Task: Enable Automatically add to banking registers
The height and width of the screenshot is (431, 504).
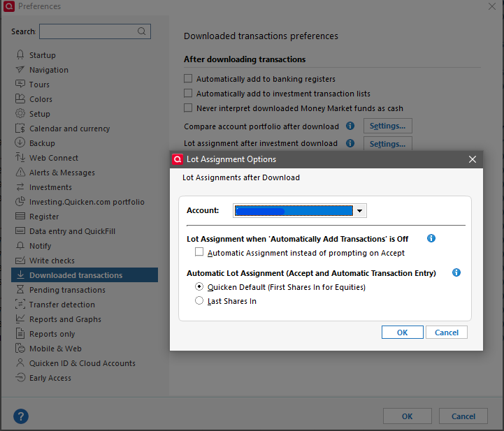Action: point(188,78)
